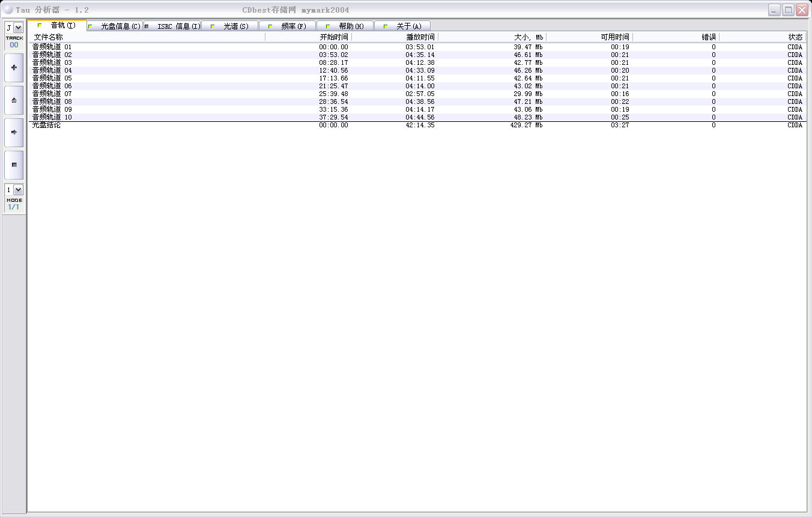
Task: Select row 音频轨道 05
Action: pos(417,78)
